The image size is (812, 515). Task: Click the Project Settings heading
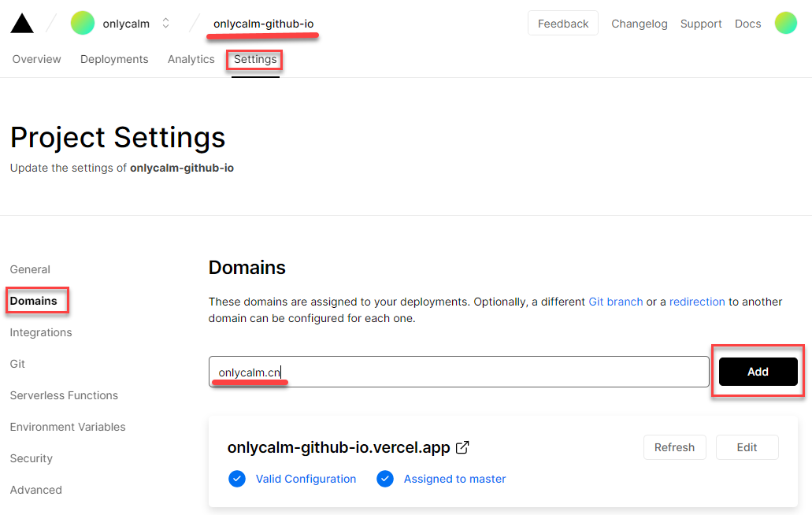coord(117,138)
